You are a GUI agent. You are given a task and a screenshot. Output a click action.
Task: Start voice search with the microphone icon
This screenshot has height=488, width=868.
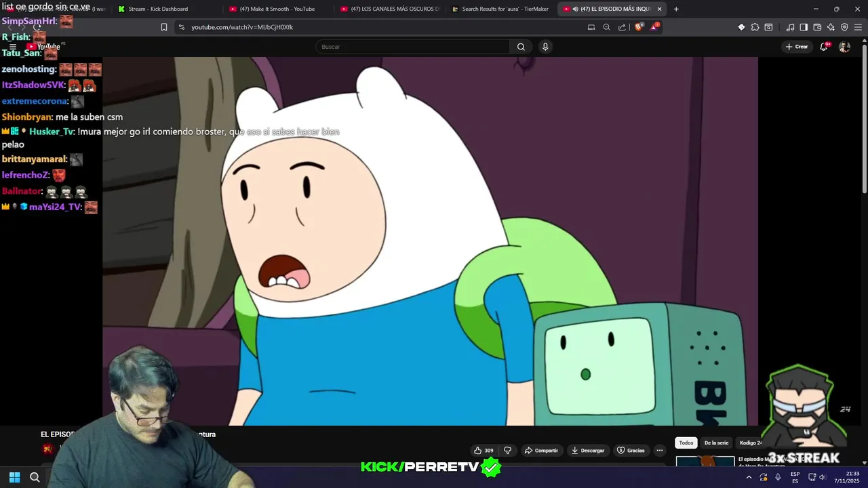pyautogui.click(x=545, y=47)
